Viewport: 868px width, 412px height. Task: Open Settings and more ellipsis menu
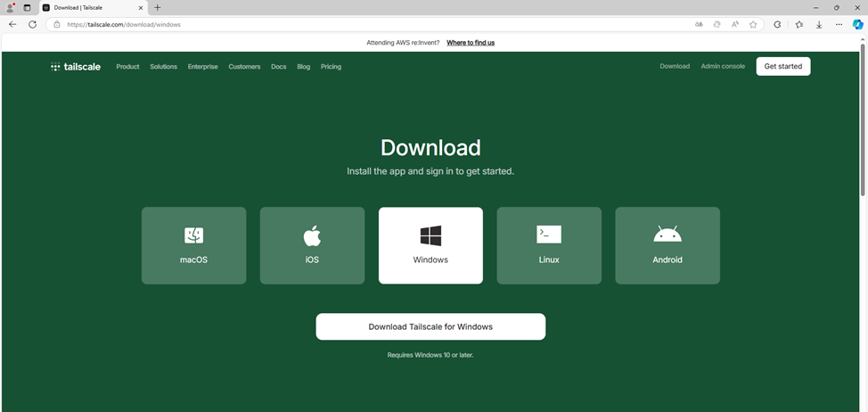(839, 24)
